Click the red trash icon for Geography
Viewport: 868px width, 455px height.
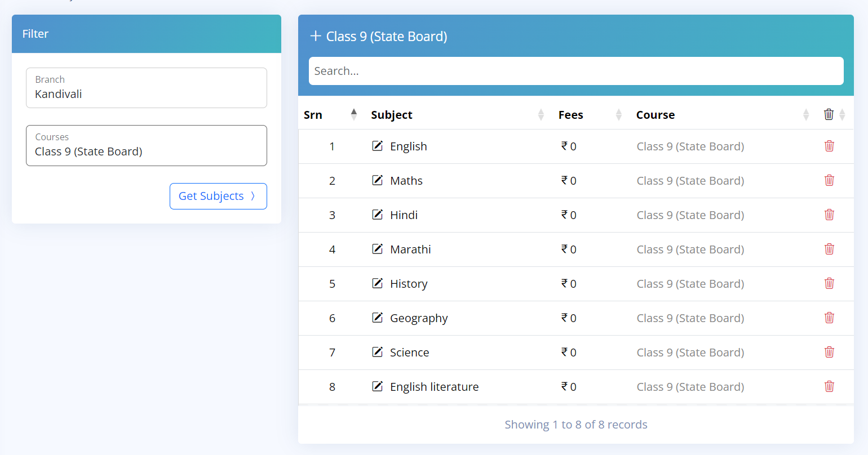point(829,318)
